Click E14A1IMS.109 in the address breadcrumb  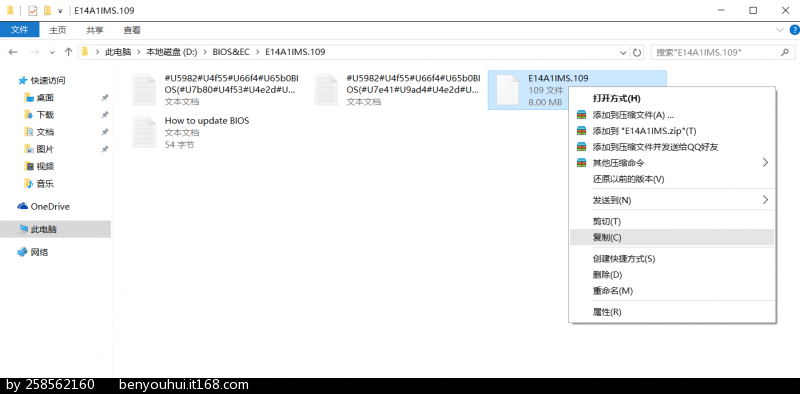[x=295, y=52]
